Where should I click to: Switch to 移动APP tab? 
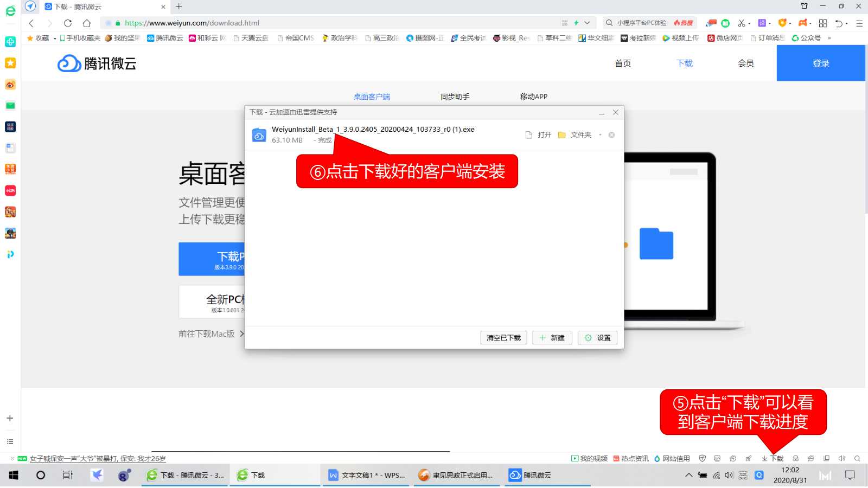click(x=534, y=97)
